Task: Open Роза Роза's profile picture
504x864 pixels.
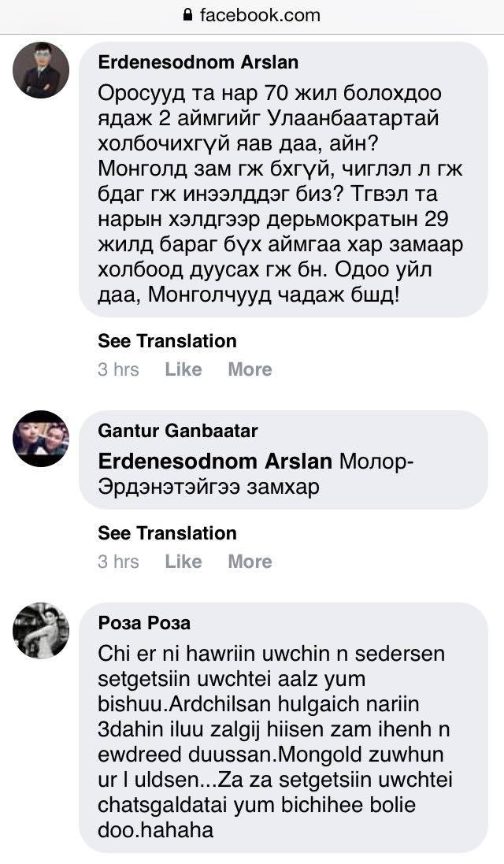Action: [x=41, y=631]
